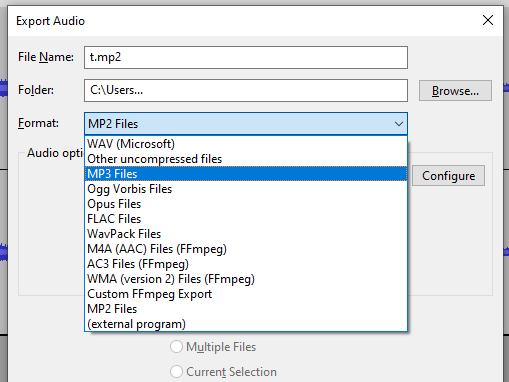Click the File Name input field
Viewport: 509px width, 382px height.
coord(246,58)
